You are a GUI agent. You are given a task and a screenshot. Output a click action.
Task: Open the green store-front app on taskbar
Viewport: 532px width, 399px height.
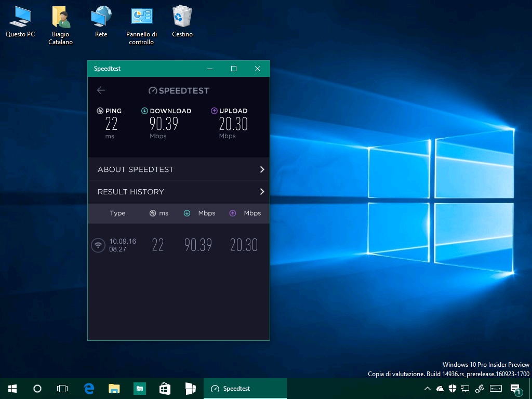[x=139, y=389]
